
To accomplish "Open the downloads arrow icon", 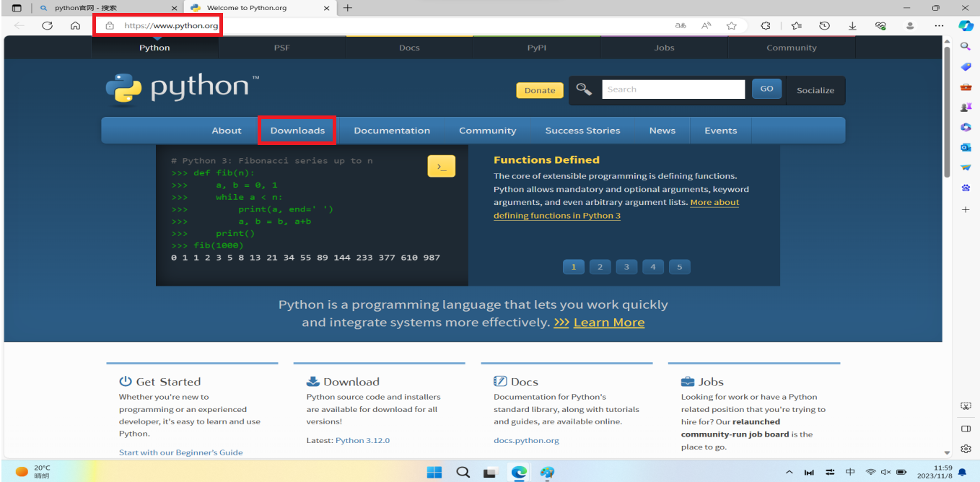I will (x=852, y=25).
